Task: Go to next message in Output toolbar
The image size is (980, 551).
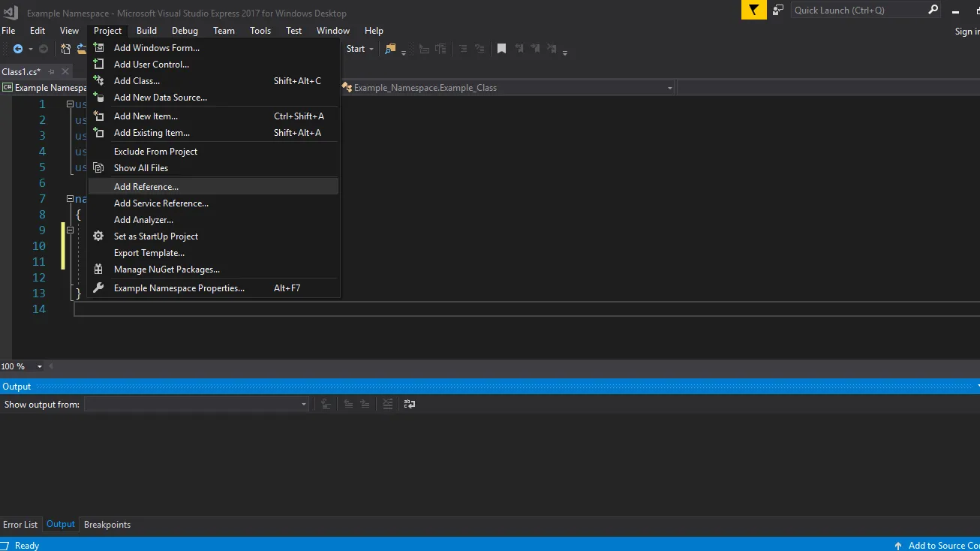Action: pos(365,404)
